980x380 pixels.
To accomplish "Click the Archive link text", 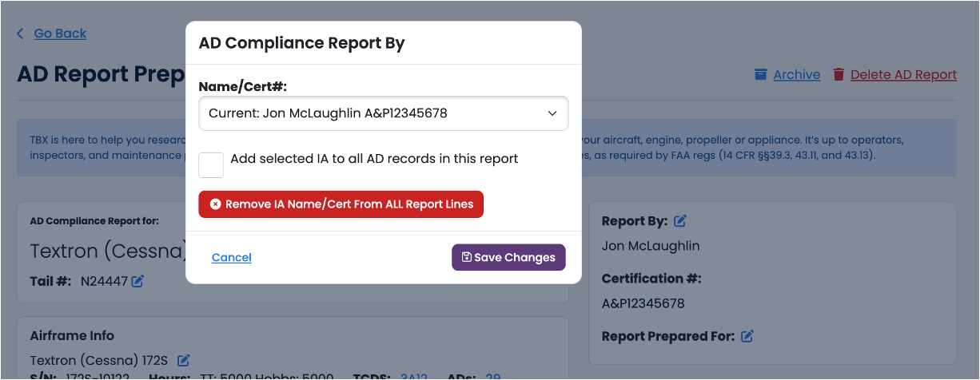I will tap(796, 74).
